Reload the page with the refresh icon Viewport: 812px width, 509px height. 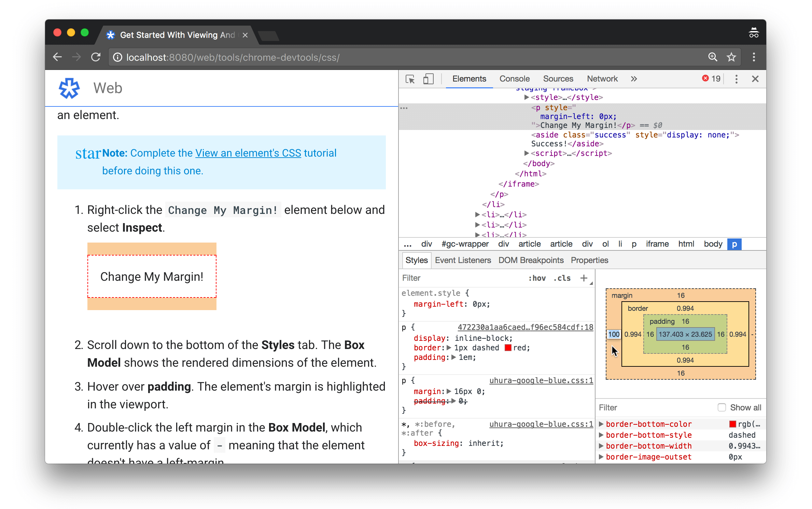pyautogui.click(x=96, y=57)
